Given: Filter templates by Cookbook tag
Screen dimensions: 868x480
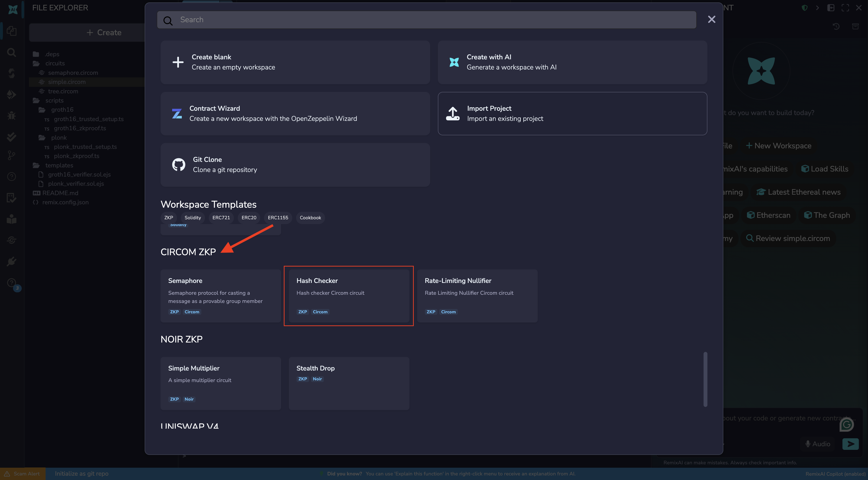Looking at the screenshot, I should click(x=310, y=217).
